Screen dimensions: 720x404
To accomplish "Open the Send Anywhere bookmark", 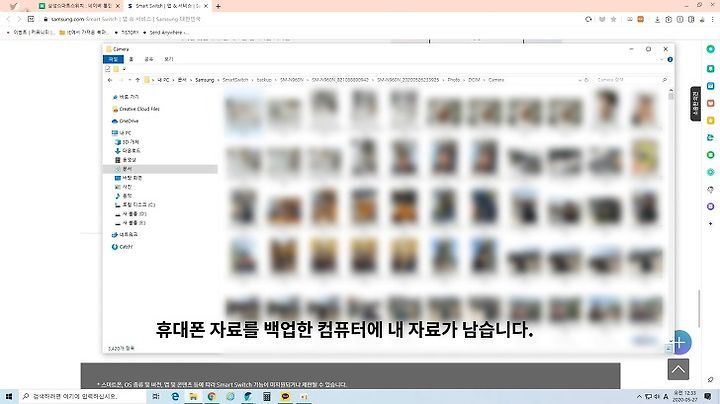I will tap(165, 33).
